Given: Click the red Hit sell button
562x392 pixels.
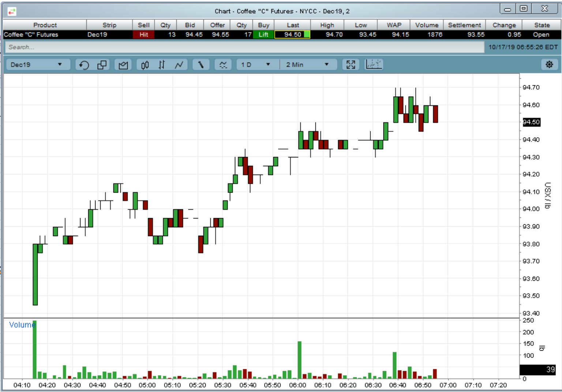Looking at the screenshot, I should tap(144, 34).
